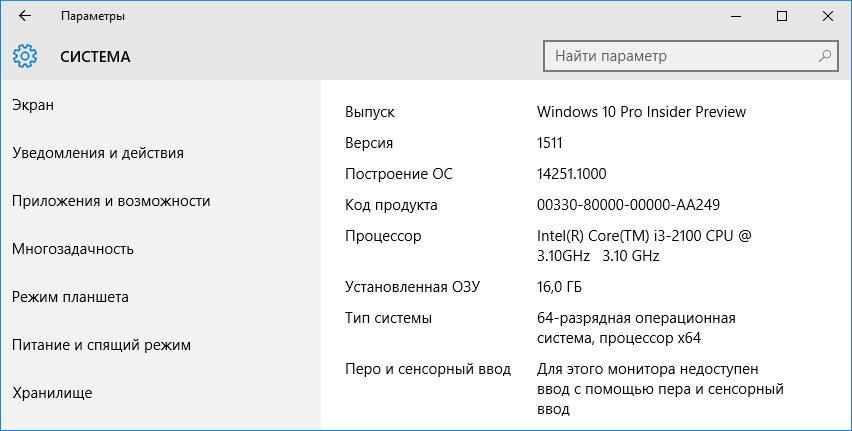The image size is (852, 431).
Task: Click the blue settings gear icon
Action: (x=25, y=56)
